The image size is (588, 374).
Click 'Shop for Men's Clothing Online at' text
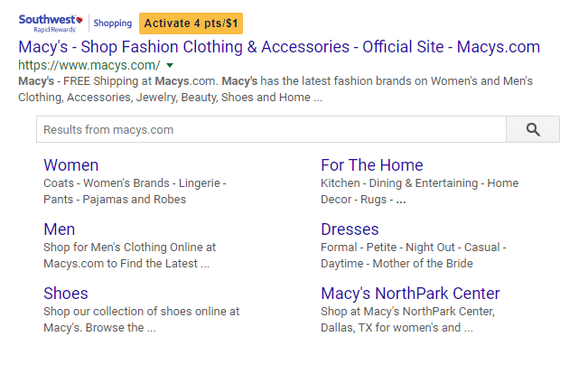pyautogui.click(x=130, y=248)
